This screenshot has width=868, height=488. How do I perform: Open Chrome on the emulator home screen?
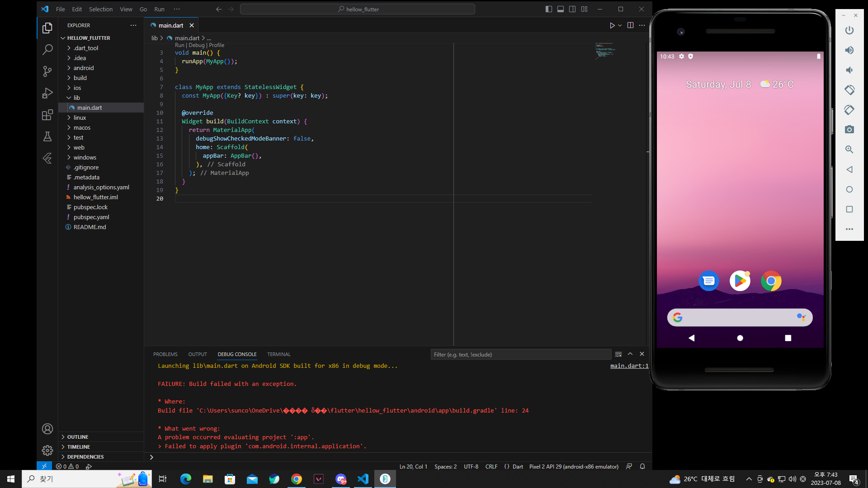[771, 281]
